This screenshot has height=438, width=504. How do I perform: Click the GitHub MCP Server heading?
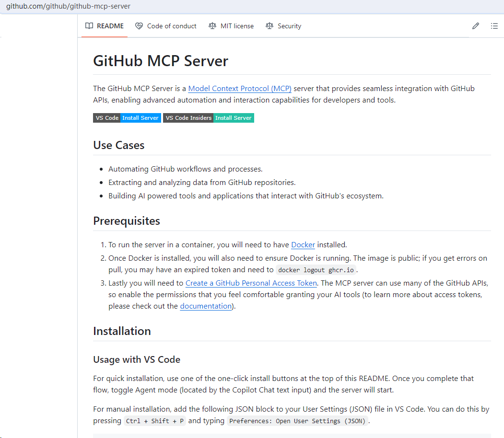160,61
